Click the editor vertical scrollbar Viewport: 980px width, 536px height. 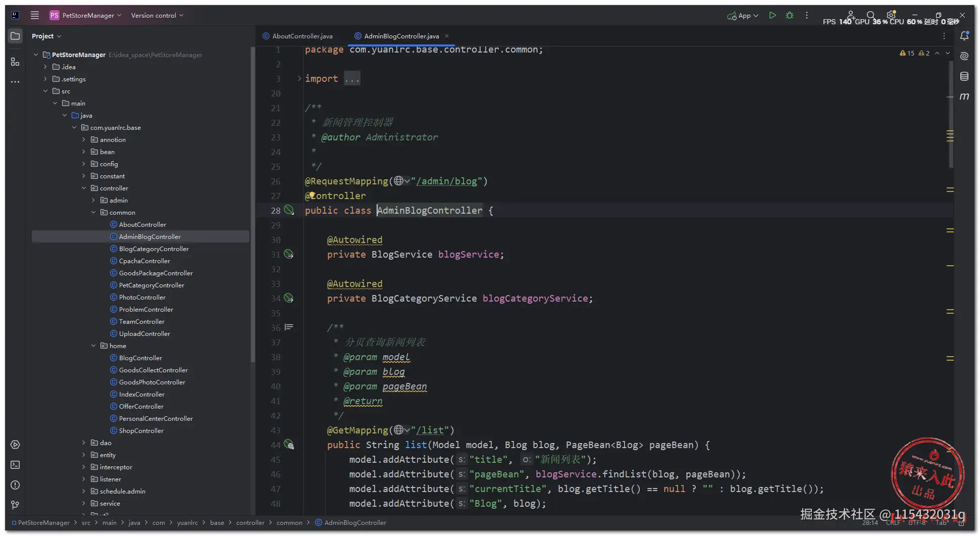pyautogui.click(x=951, y=115)
